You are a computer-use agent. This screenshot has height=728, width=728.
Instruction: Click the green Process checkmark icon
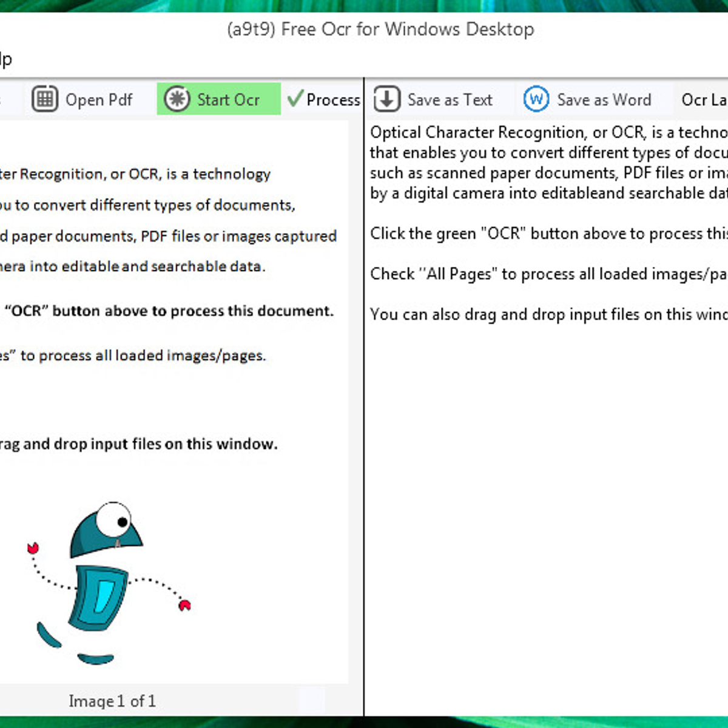(295, 99)
